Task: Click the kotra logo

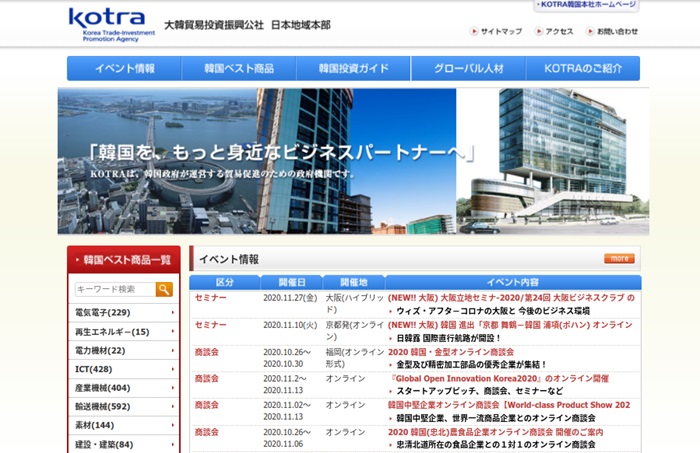Action: (x=112, y=25)
